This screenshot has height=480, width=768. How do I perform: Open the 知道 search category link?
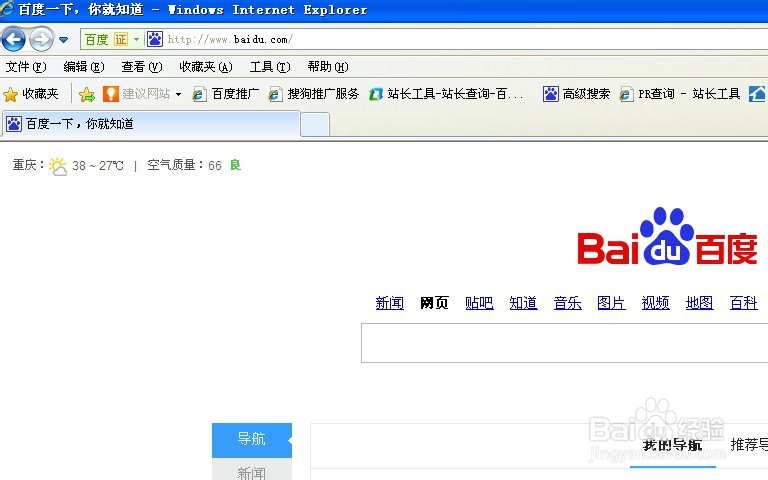(x=523, y=303)
